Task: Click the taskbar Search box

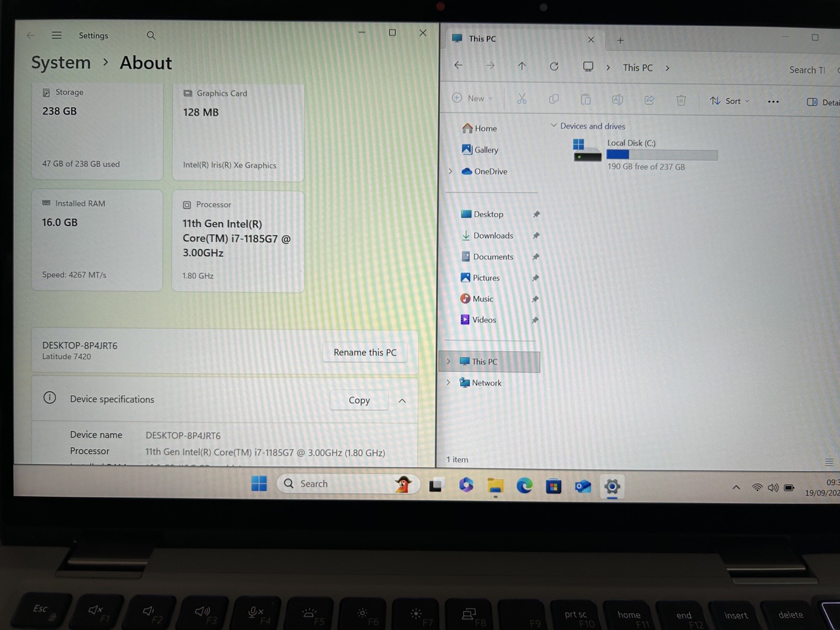Action: (348, 484)
